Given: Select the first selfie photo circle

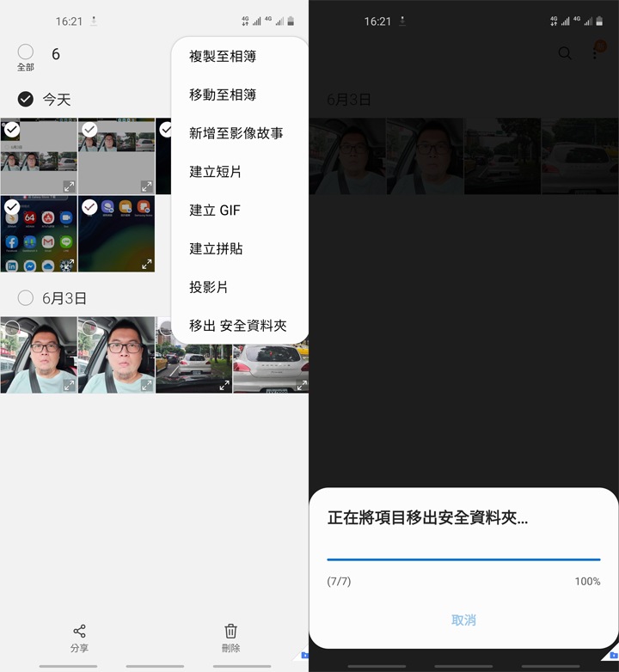Looking at the screenshot, I should click(x=12, y=328).
